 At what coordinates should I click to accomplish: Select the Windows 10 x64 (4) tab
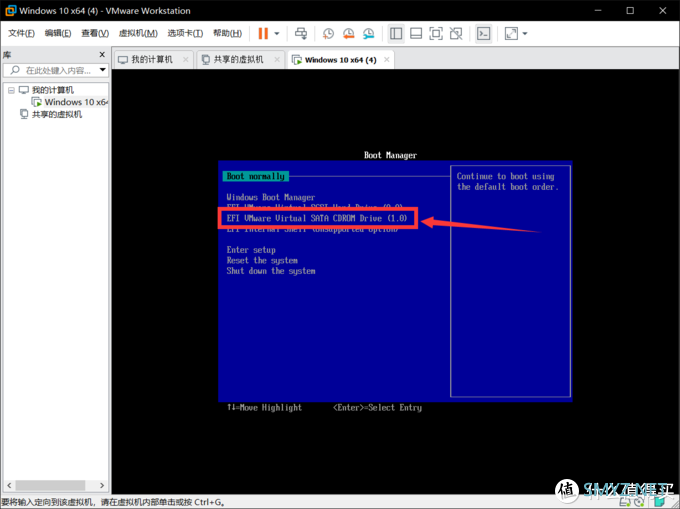tap(340, 60)
